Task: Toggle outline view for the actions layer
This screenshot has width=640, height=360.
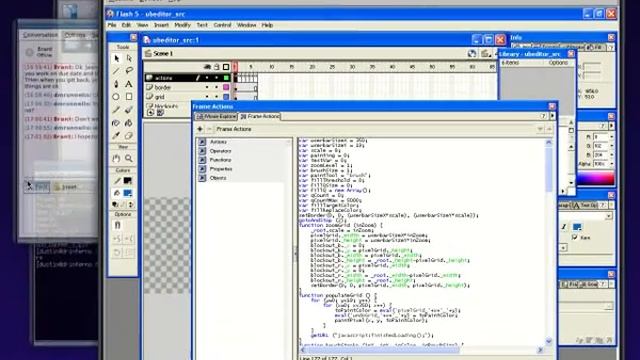Action: pos(226,78)
